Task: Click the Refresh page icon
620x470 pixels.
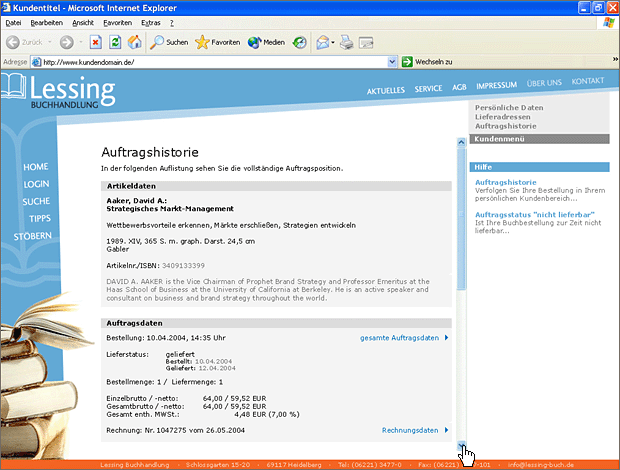Action: pos(115,42)
